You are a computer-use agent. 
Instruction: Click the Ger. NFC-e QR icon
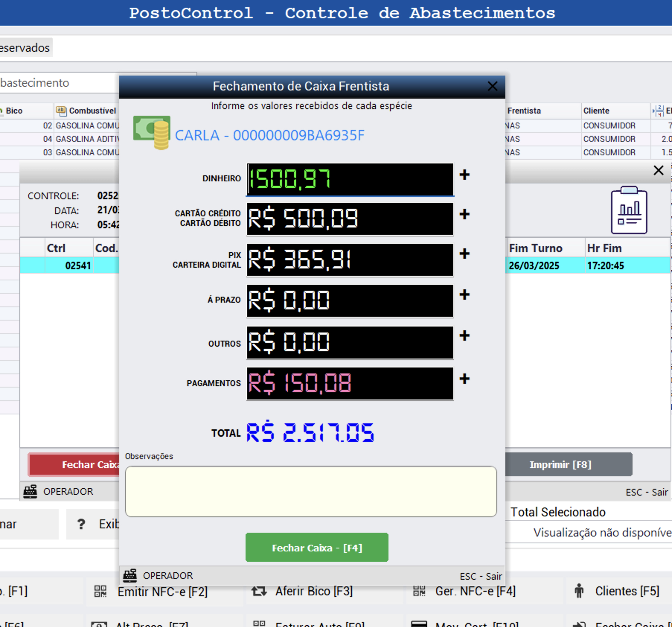(419, 591)
